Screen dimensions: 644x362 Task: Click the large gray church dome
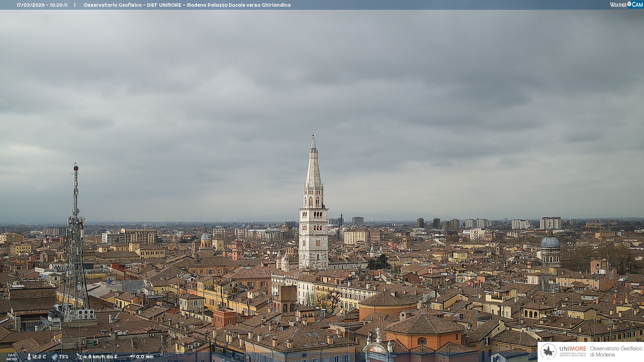(550, 242)
